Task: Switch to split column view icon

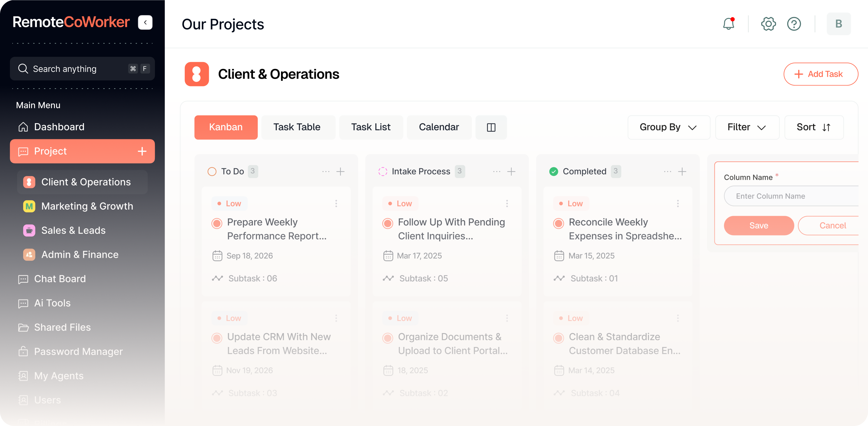Action: click(x=491, y=127)
